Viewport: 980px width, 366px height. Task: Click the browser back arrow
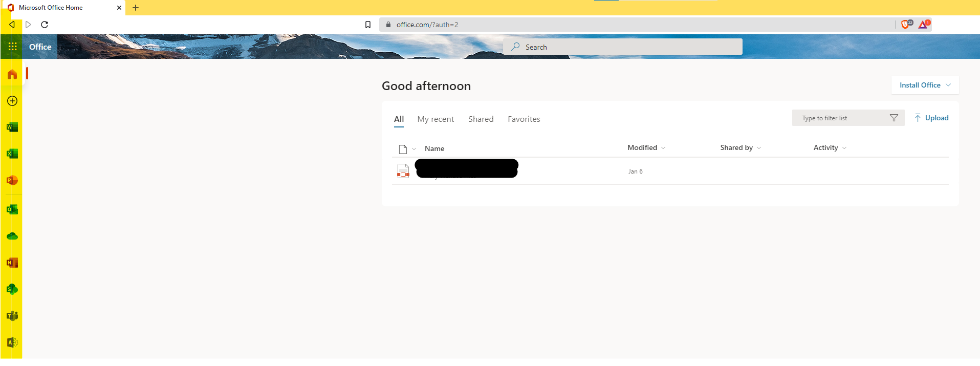(x=12, y=25)
